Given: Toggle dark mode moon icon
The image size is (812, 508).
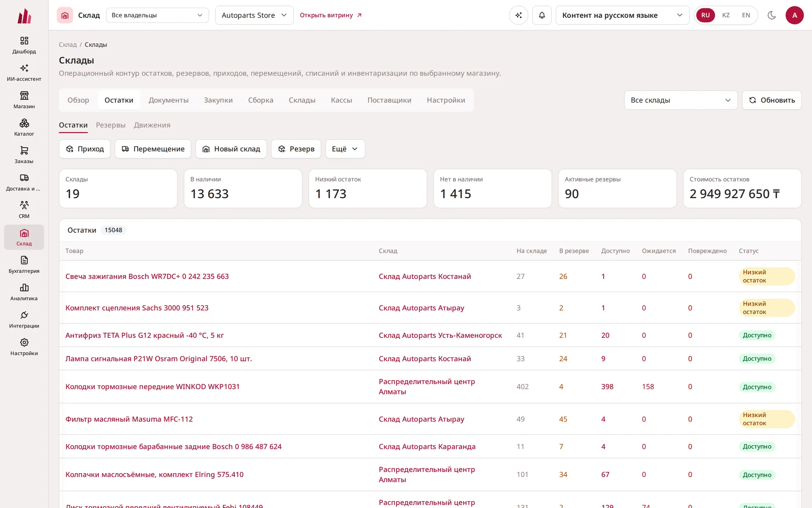Looking at the screenshot, I should pos(772,15).
